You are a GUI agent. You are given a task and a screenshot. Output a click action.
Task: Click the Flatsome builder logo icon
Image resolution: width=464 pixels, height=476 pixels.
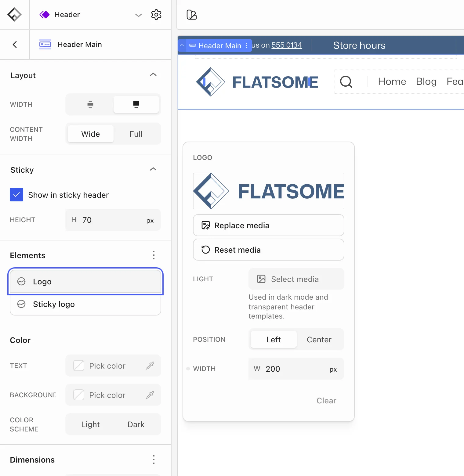tap(14, 15)
